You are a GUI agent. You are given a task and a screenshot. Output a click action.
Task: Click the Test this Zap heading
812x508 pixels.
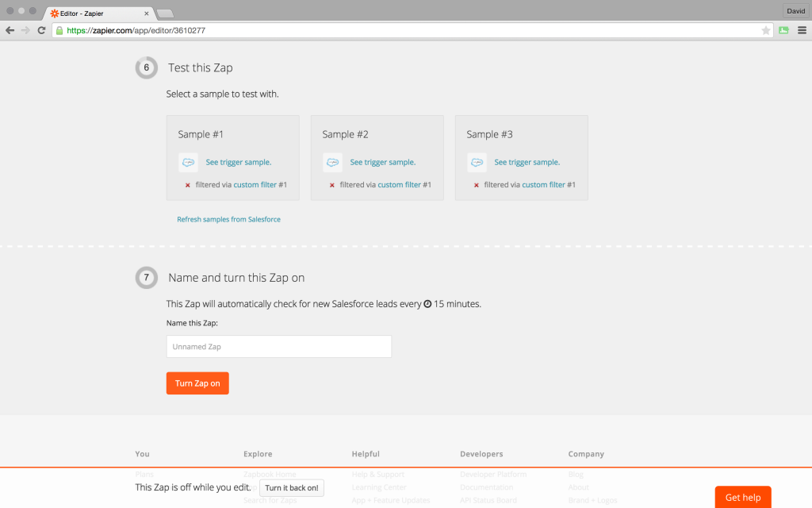click(x=201, y=68)
